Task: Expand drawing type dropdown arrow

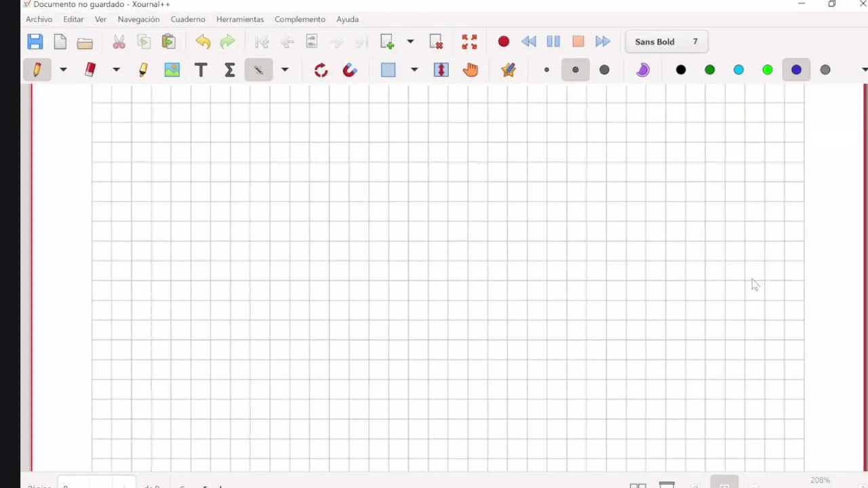Action: [285, 70]
